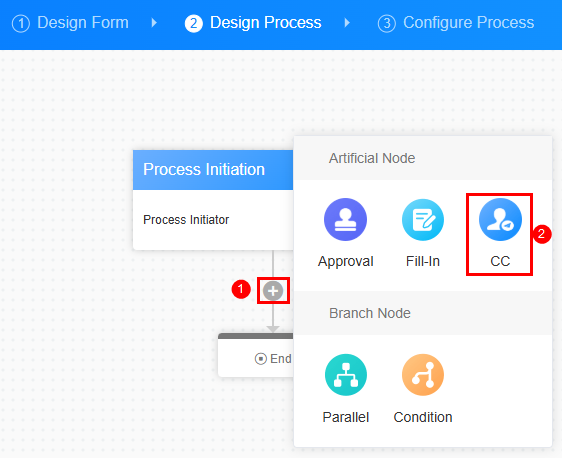562x458 pixels.
Task: Click the End node stop icon
Action: tap(261, 358)
